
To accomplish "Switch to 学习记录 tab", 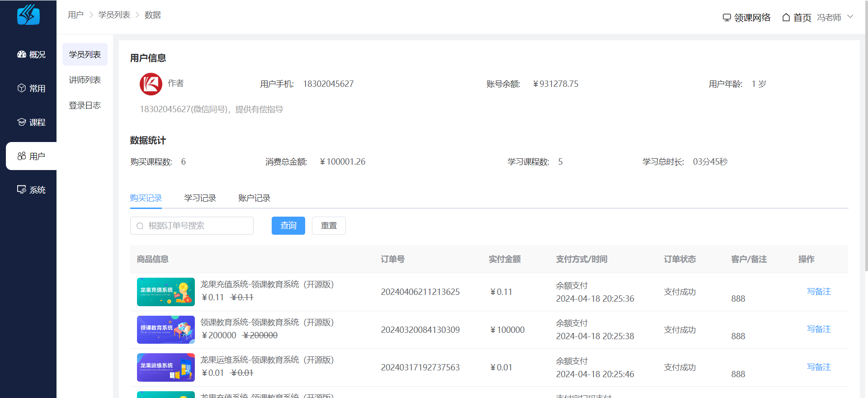I will click(200, 198).
